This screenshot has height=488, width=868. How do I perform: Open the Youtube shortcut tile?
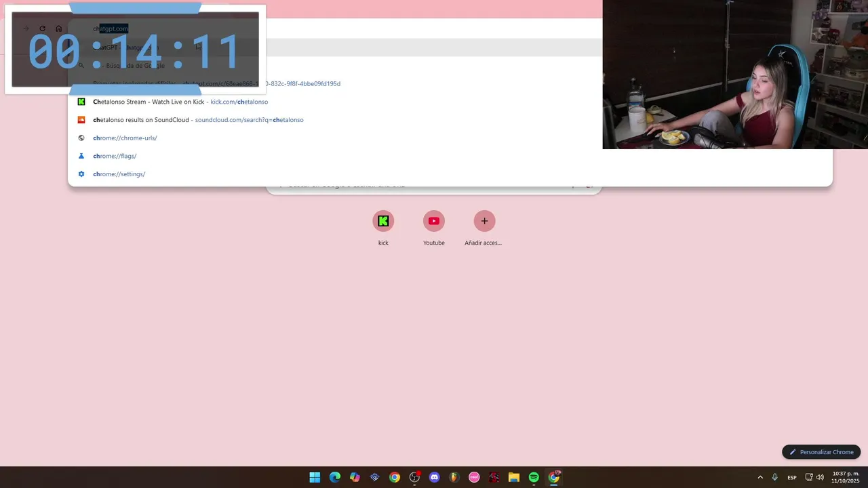pos(434,228)
